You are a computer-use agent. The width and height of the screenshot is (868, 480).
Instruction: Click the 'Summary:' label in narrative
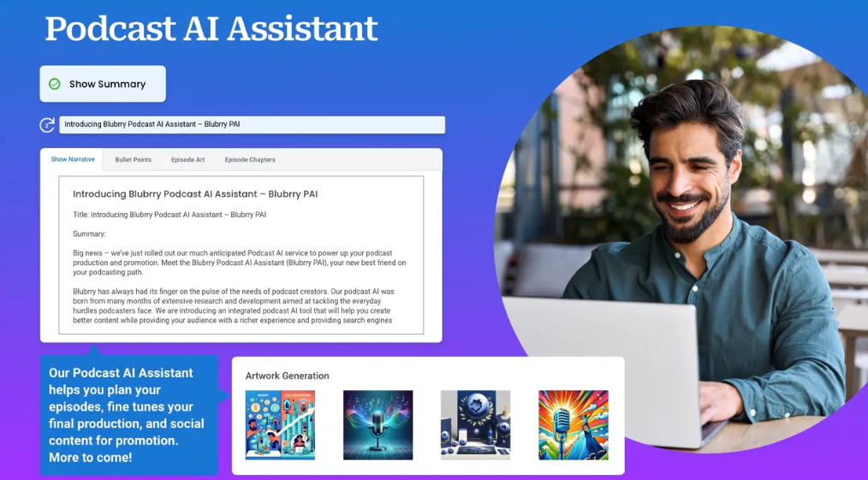point(89,234)
